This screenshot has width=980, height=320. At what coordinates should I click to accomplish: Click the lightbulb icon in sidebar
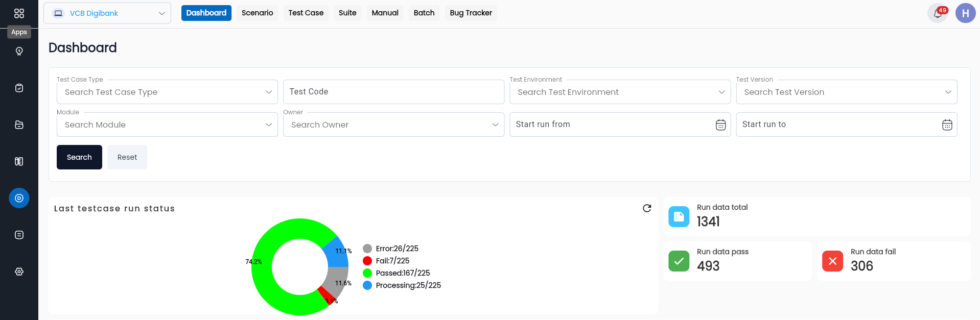point(19,51)
